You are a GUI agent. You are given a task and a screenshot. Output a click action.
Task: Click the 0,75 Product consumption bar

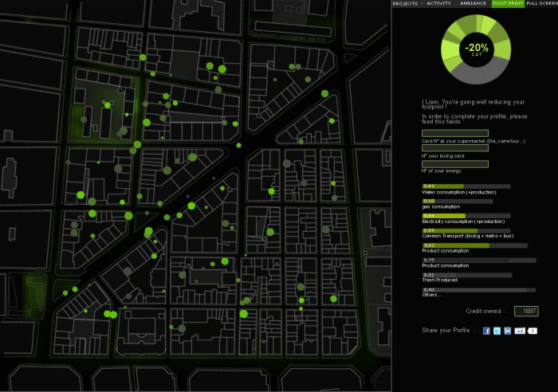coord(479,261)
